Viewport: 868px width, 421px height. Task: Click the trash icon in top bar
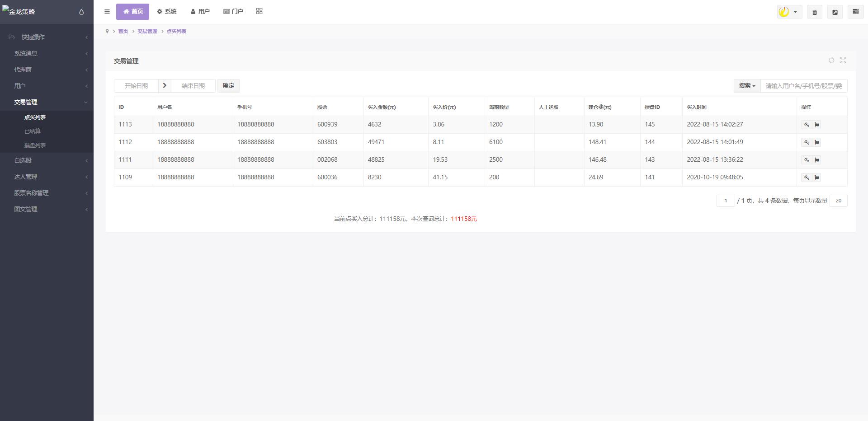pos(814,12)
